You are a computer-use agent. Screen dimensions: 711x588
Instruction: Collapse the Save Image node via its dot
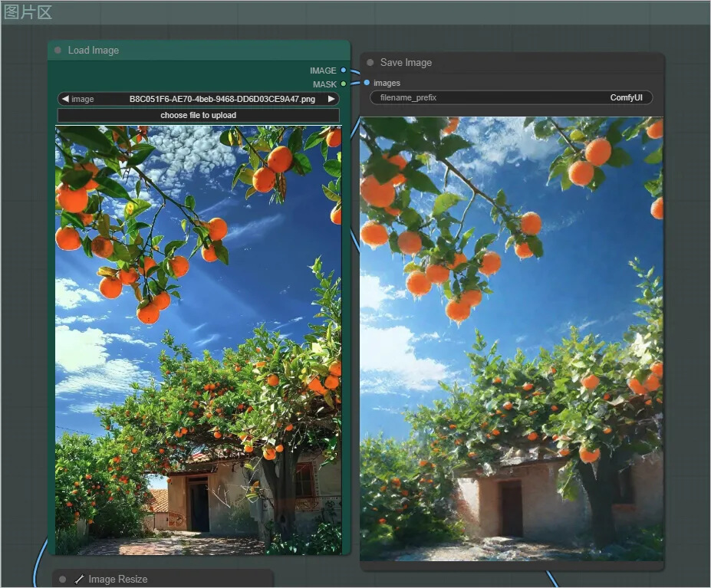click(x=370, y=63)
